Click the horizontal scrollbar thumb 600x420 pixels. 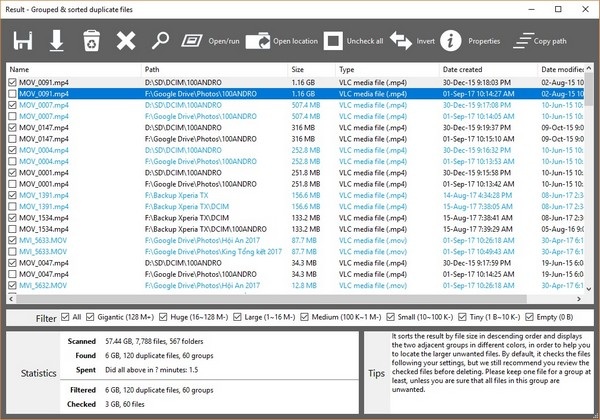coord(271,299)
